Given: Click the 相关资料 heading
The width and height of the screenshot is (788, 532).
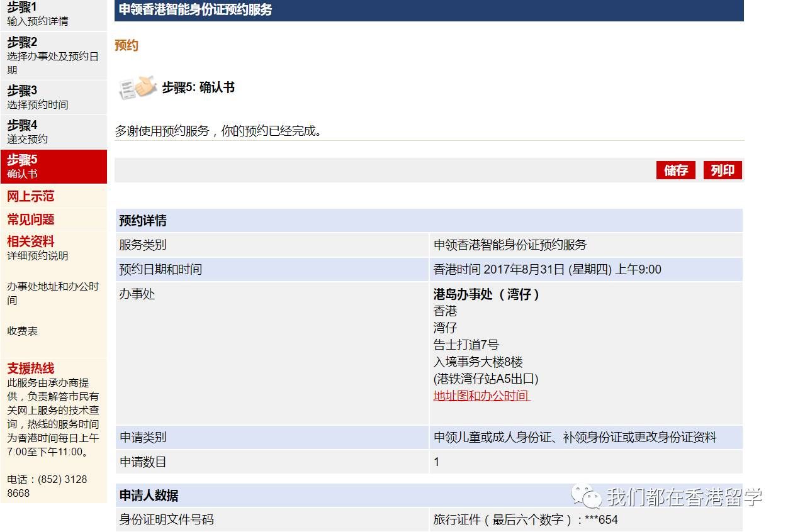Looking at the screenshot, I should pyautogui.click(x=31, y=241).
